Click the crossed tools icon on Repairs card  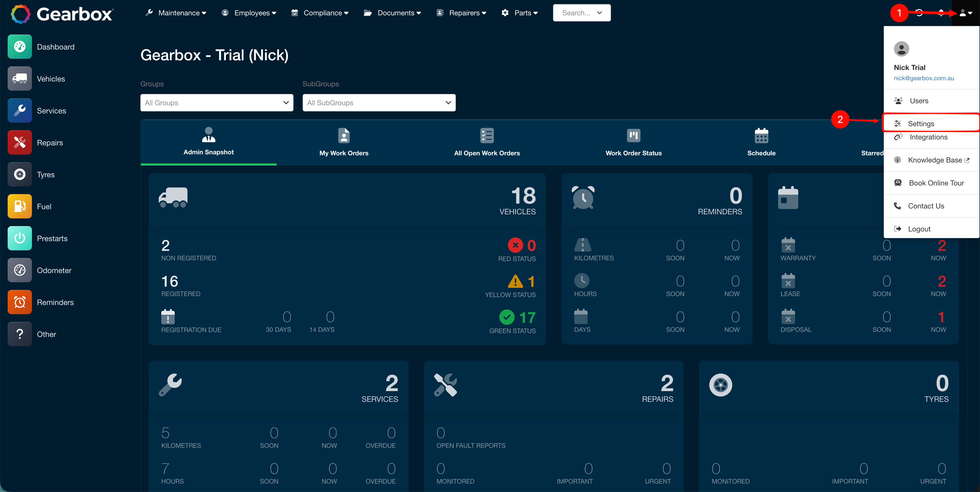446,385
